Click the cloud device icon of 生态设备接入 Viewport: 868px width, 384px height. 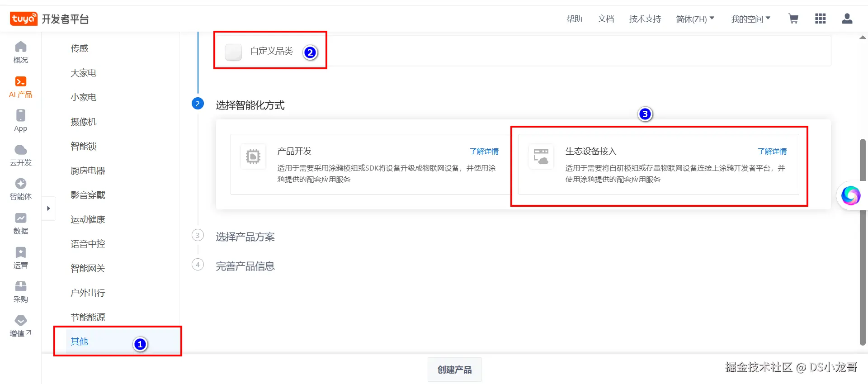(x=541, y=156)
